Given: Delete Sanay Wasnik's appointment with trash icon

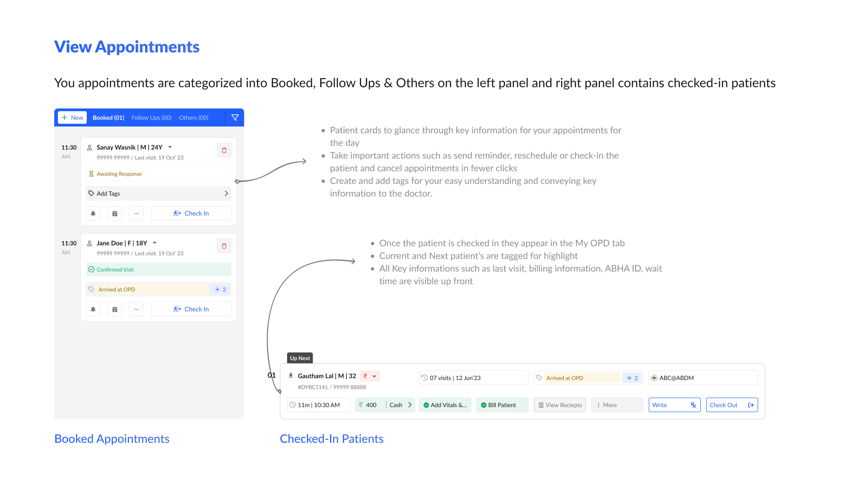Looking at the screenshot, I should tap(224, 150).
